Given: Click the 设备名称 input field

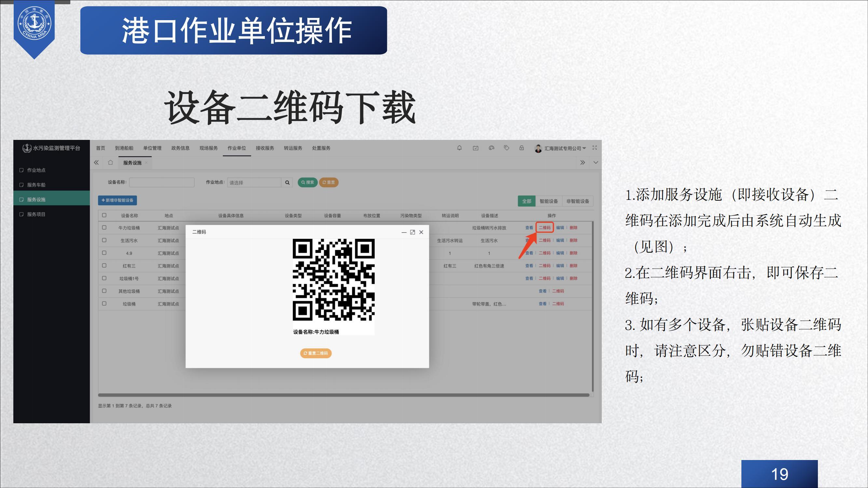Looking at the screenshot, I should click(x=162, y=183).
